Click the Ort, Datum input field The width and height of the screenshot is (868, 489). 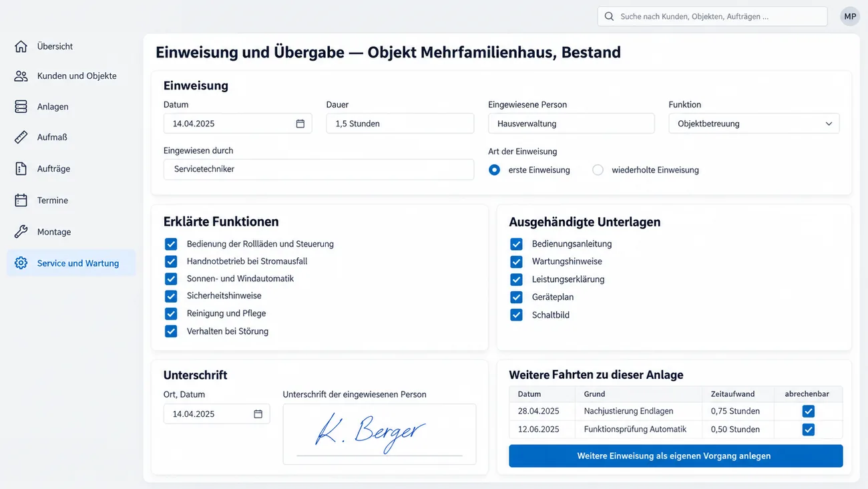216,414
